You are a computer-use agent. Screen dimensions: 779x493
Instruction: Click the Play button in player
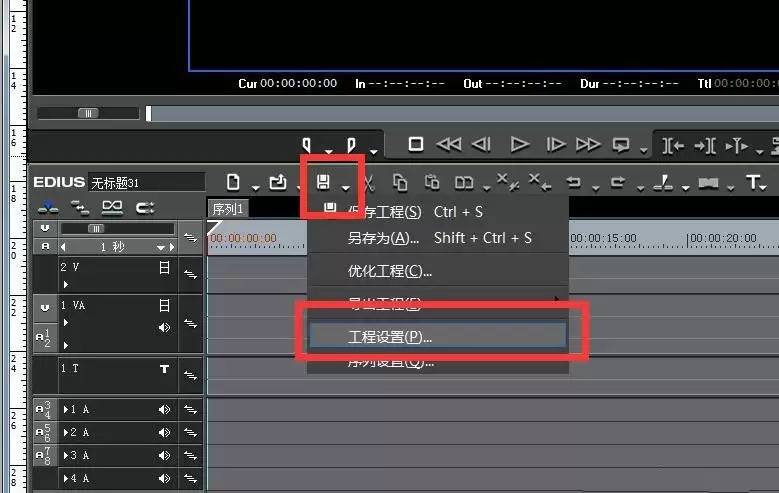520,145
